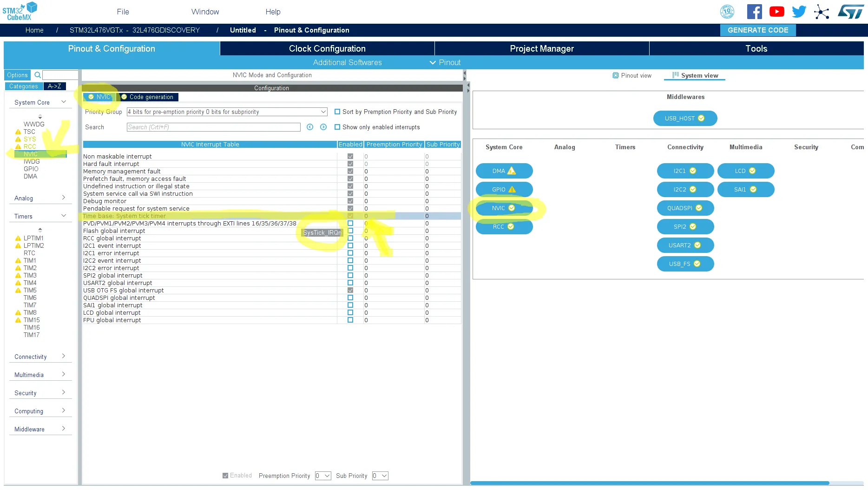Switch to Tools tab
The image size is (868, 490).
point(756,48)
